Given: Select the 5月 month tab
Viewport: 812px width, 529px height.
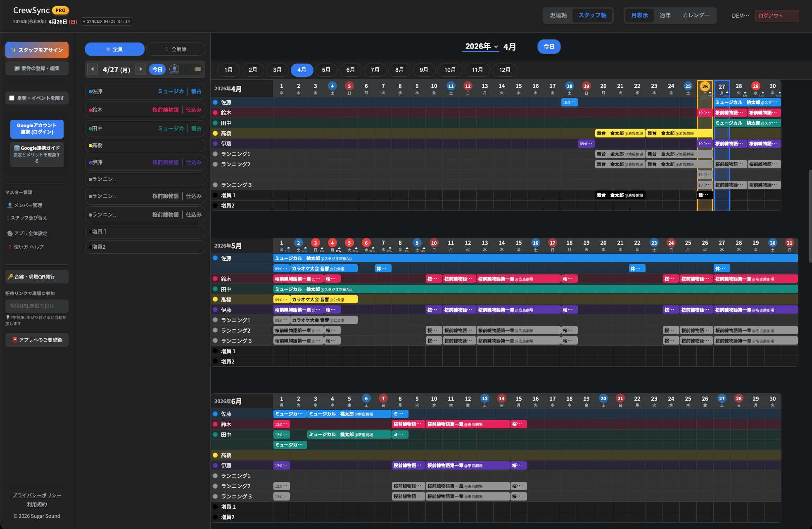Looking at the screenshot, I should pos(326,70).
